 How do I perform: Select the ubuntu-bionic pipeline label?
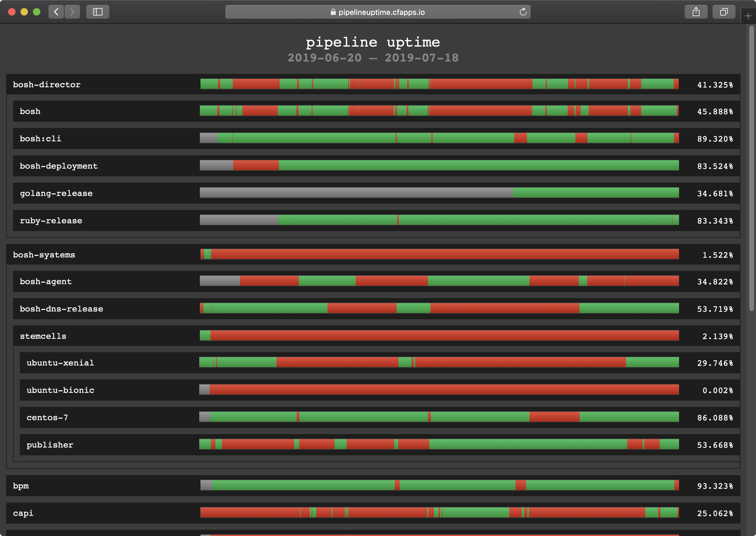click(60, 390)
